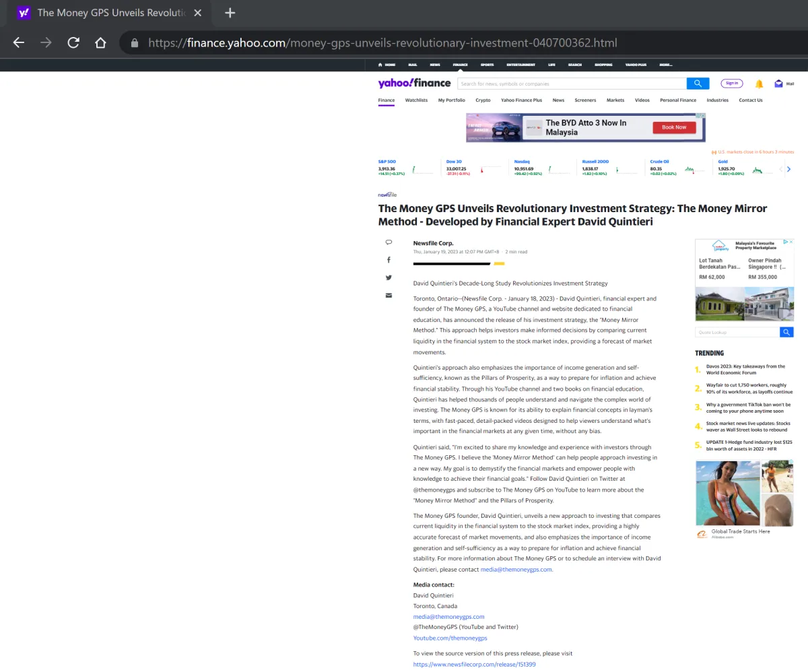Image resolution: width=808 pixels, height=672 pixels.
Task: Reload the current page
Action: (73, 42)
